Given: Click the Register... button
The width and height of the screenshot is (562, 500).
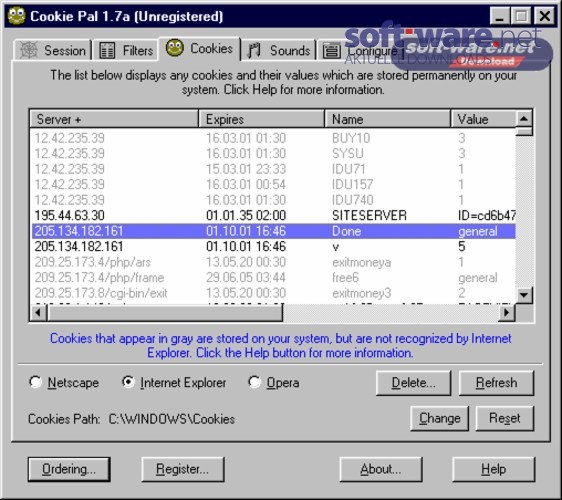Looking at the screenshot, I should pyautogui.click(x=183, y=469).
